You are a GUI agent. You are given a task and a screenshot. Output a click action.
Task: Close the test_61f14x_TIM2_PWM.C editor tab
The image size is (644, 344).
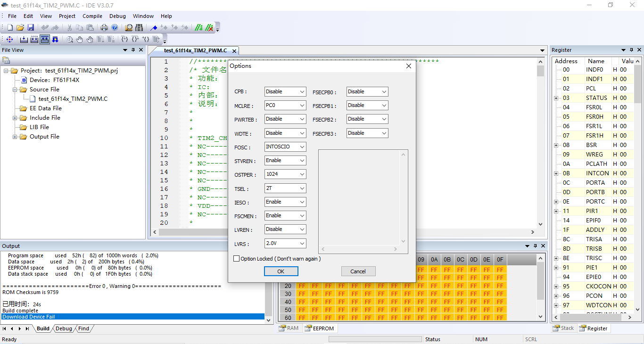(x=233, y=51)
